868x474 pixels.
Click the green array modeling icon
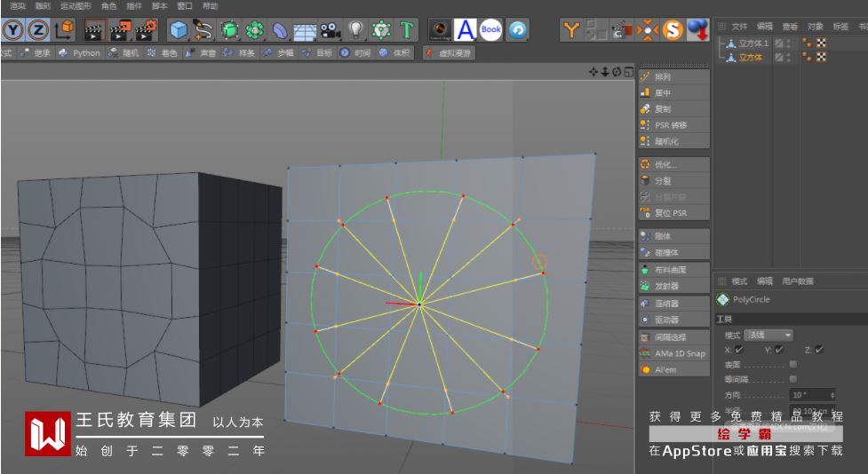[x=255, y=30]
